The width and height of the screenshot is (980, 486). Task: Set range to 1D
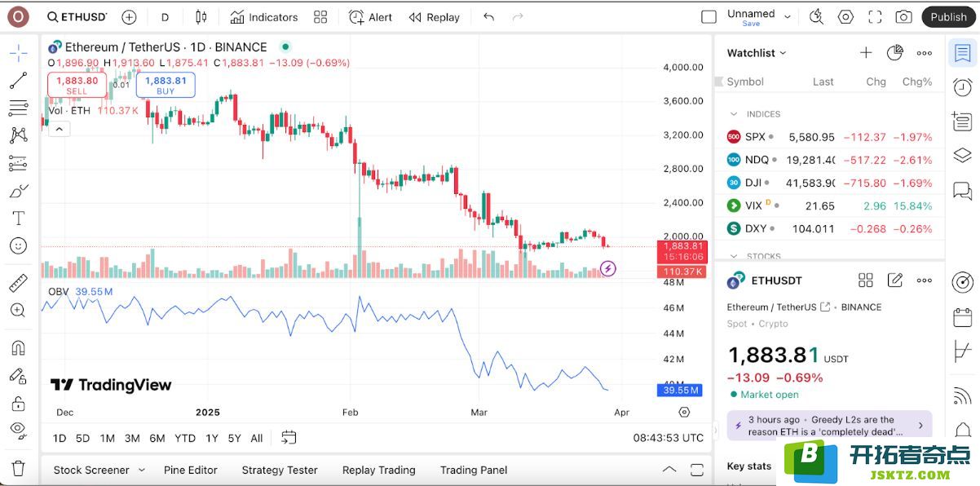coord(60,438)
